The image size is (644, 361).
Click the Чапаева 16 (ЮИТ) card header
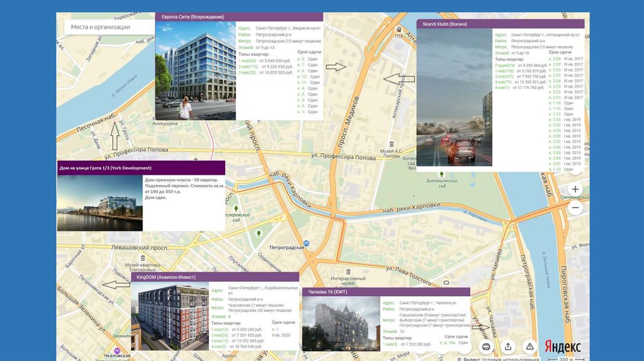point(386,292)
